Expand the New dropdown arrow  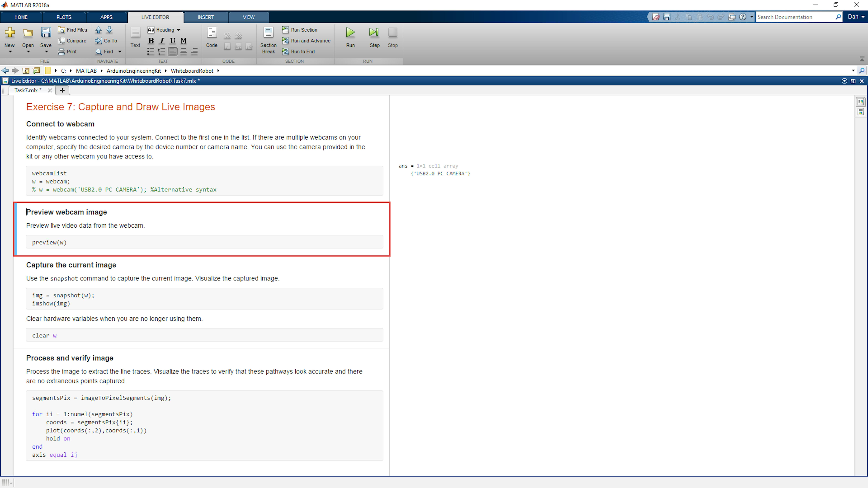tap(10, 52)
